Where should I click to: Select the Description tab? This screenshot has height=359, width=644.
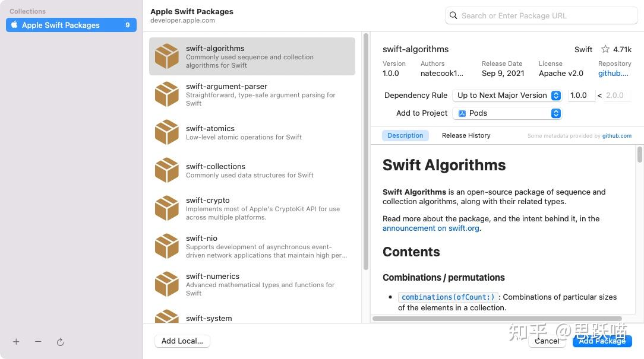click(405, 135)
